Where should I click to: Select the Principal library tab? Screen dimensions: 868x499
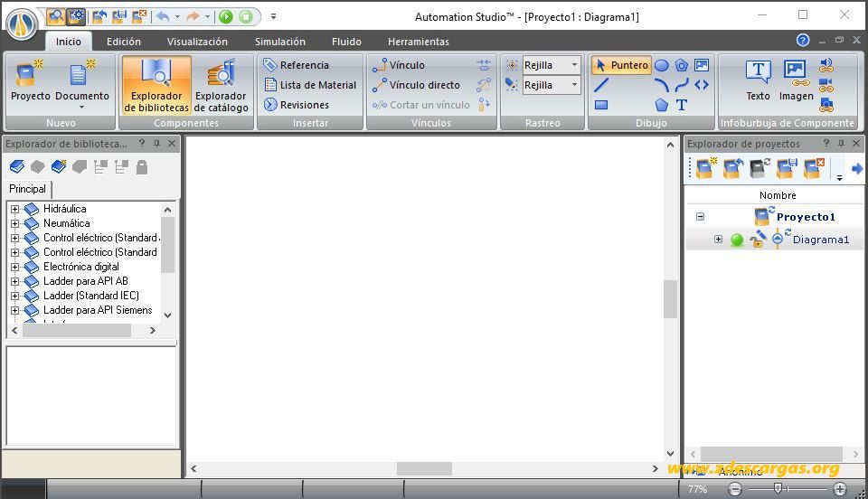pyautogui.click(x=27, y=189)
